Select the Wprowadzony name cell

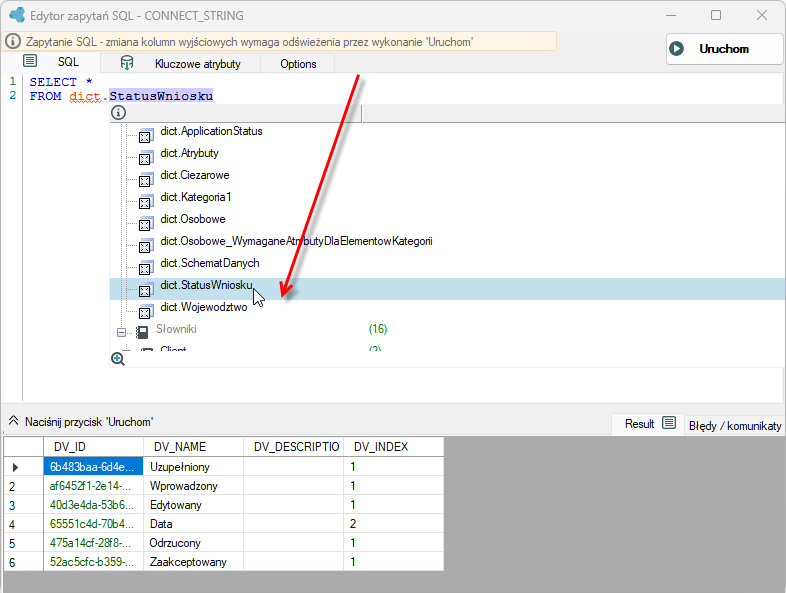click(x=193, y=485)
